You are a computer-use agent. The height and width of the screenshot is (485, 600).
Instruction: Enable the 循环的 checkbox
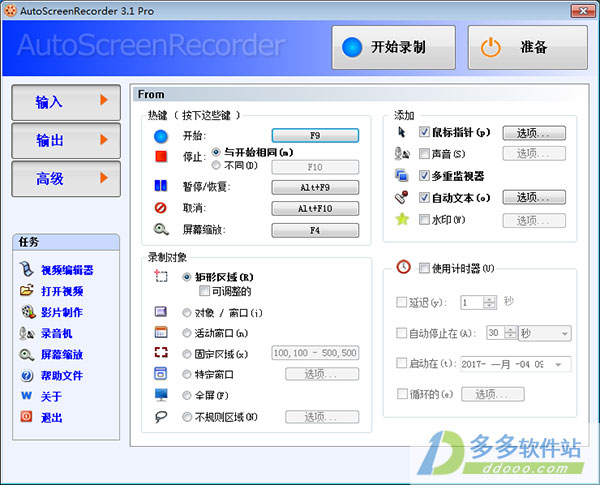pos(402,394)
